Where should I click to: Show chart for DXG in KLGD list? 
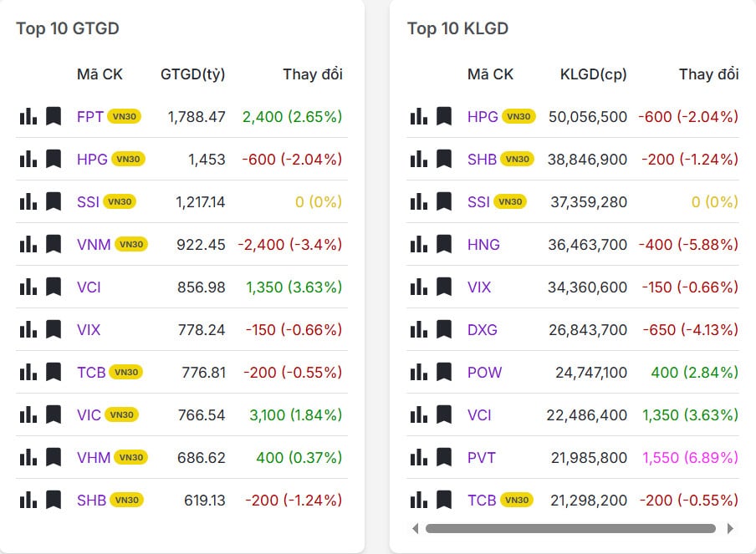click(418, 329)
